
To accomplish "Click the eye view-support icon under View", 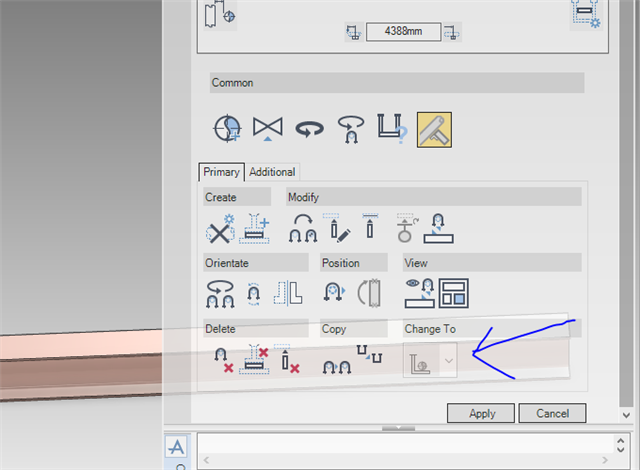I will point(420,293).
